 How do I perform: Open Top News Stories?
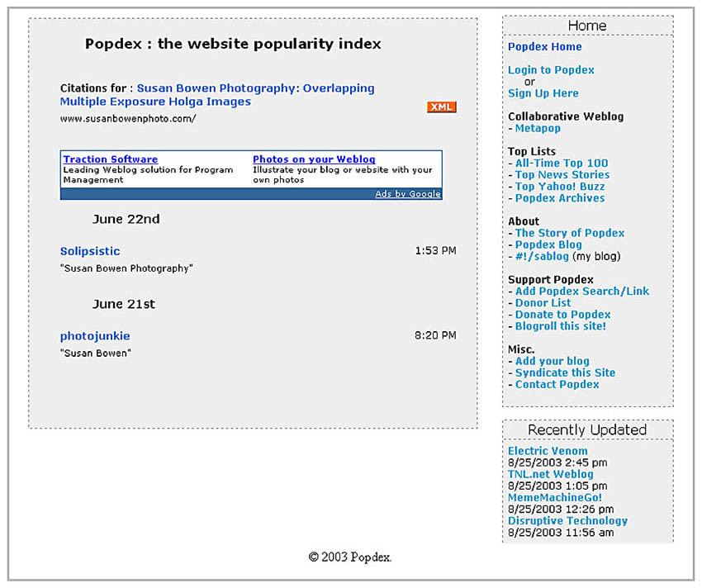pyautogui.click(x=562, y=174)
